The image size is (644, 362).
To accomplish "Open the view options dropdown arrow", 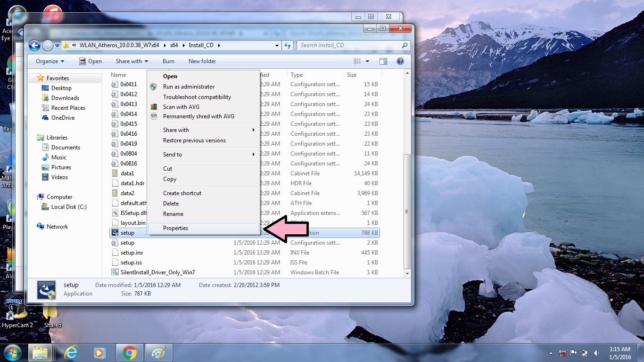I will pyautogui.click(x=367, y=61).
